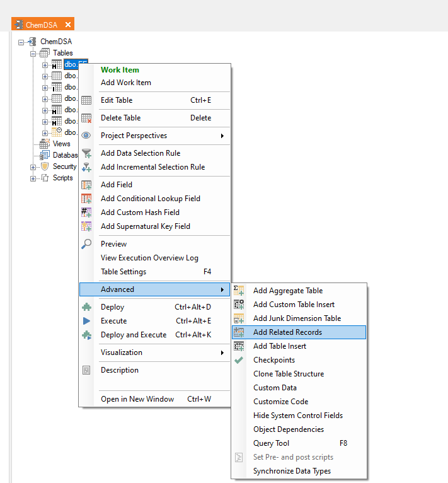Viewport: 448px width, 483px height.
Task: Click the Tables folder icon in tree
Action: pos(45,53)
